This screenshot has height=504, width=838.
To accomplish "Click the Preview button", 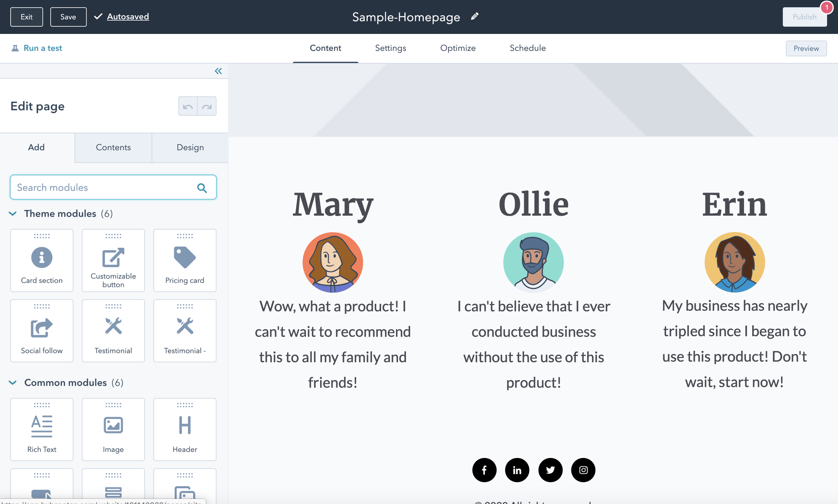I will 806,49.
